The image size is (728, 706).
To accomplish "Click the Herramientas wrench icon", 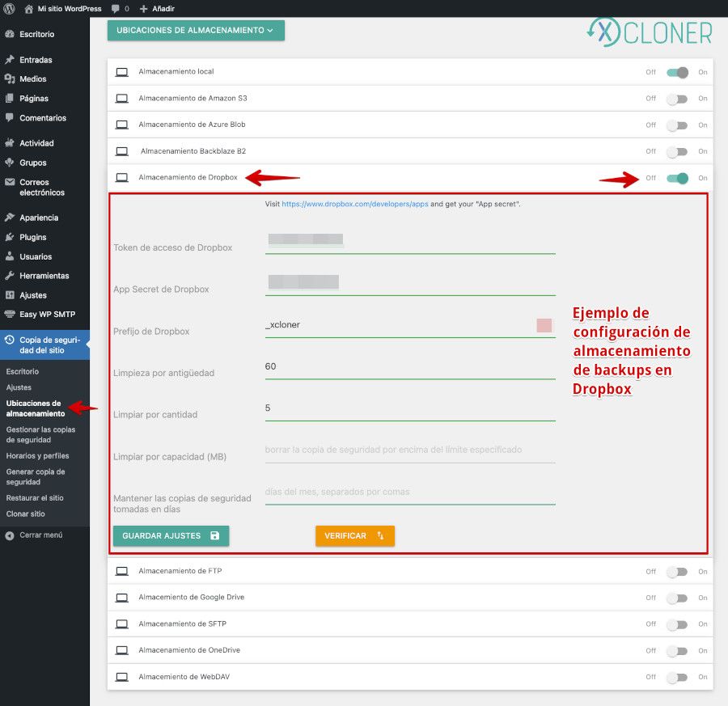I will [x=9, y=275].
